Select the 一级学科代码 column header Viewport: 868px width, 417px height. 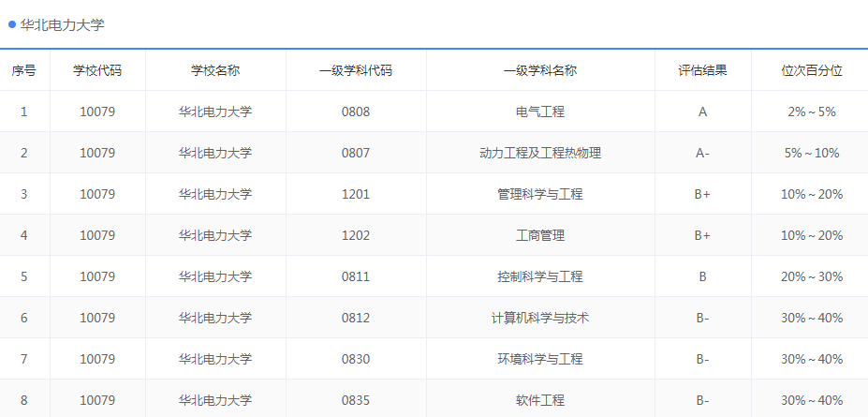pos(356,71)
